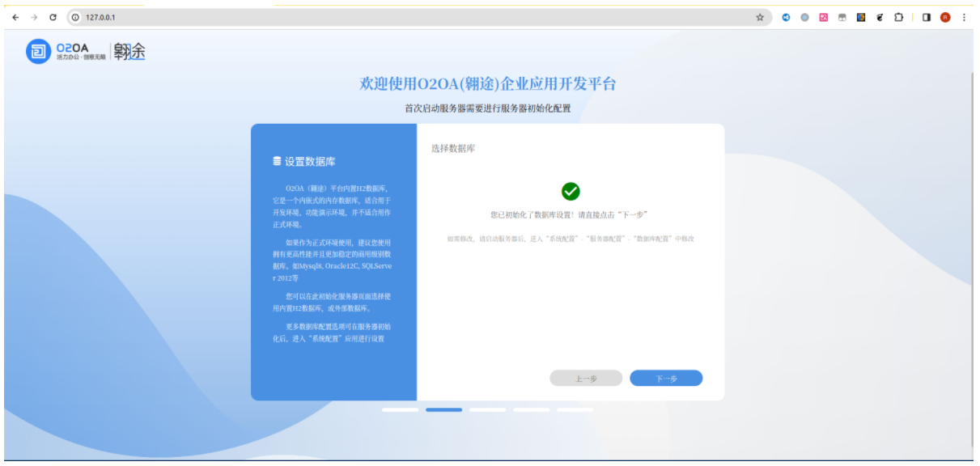Click the database icon beside 设置数据库

(277, 161)
